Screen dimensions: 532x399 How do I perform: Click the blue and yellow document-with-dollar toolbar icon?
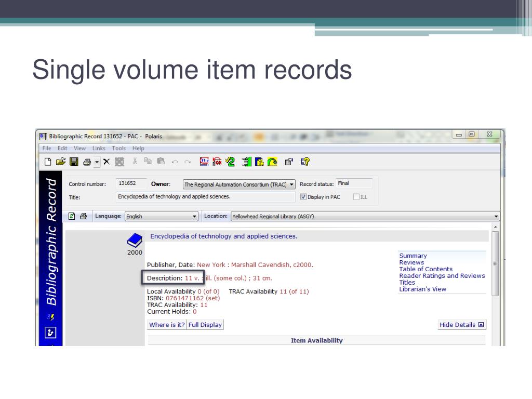click(x=260, y=162)
